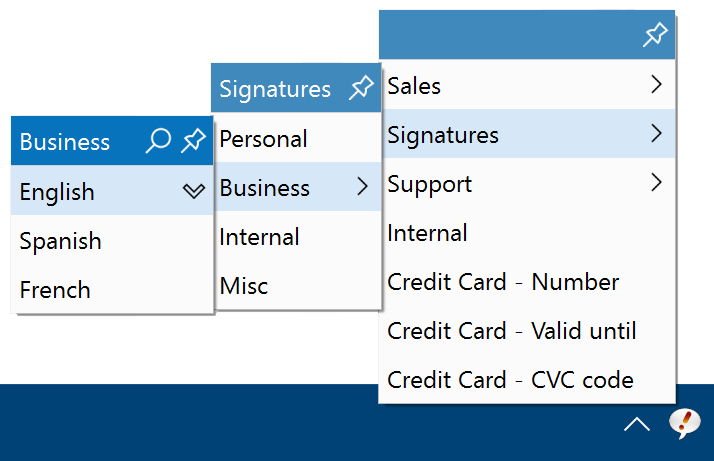Screen dimensions: 714x461
Task: Click the speech bubble tray icon
Action: click(x=684, y=424)
